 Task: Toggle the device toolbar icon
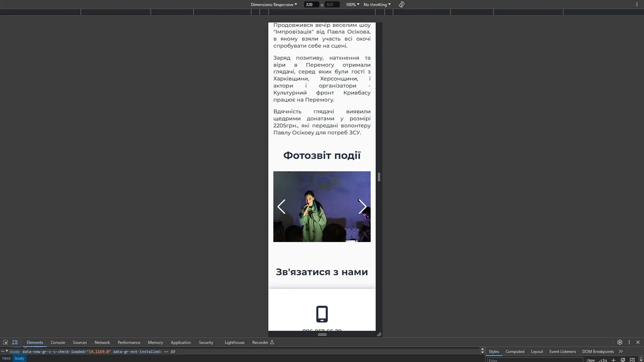tap(15, 342)
